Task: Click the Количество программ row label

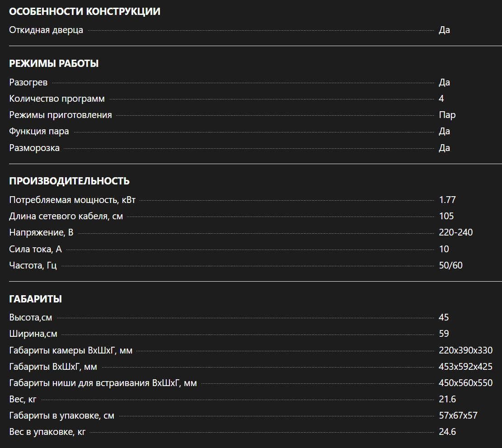Action: pyautogui.click(x=57, y=99)
